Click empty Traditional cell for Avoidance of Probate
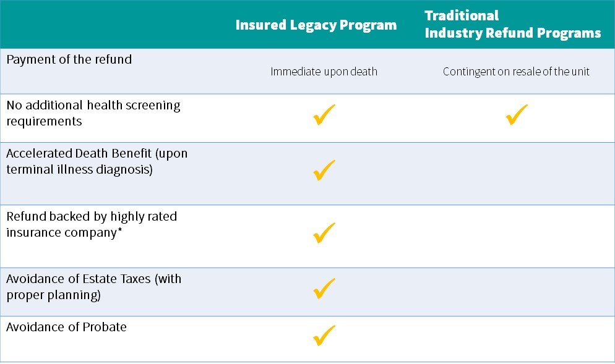 516,339
